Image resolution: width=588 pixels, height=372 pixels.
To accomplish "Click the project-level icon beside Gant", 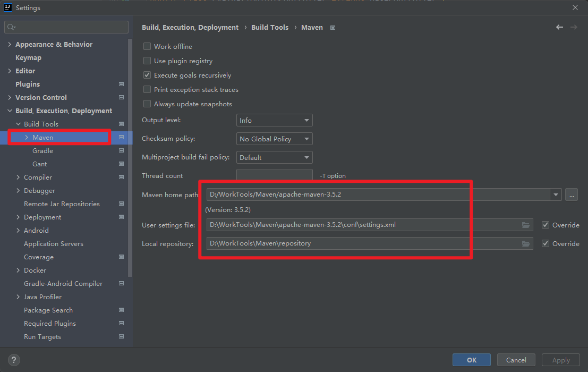I will [121, 164].
